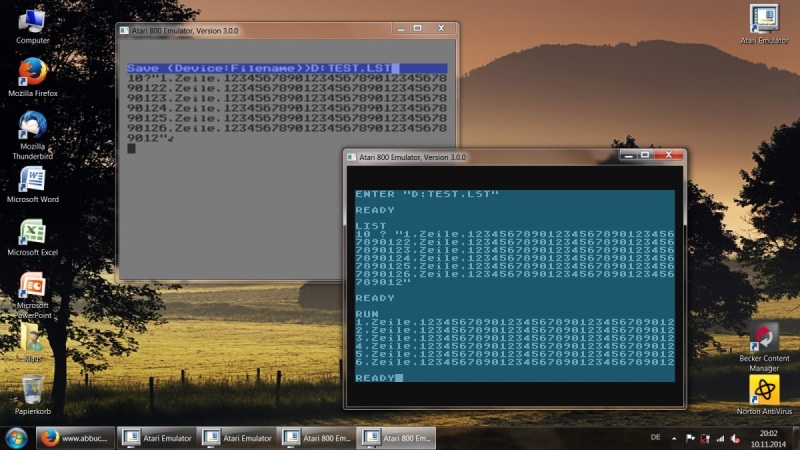This screenshot has height=450, width=800.
Task: Click the "6.Zeile" output line in blue emulator
Action: click(515, 362)
